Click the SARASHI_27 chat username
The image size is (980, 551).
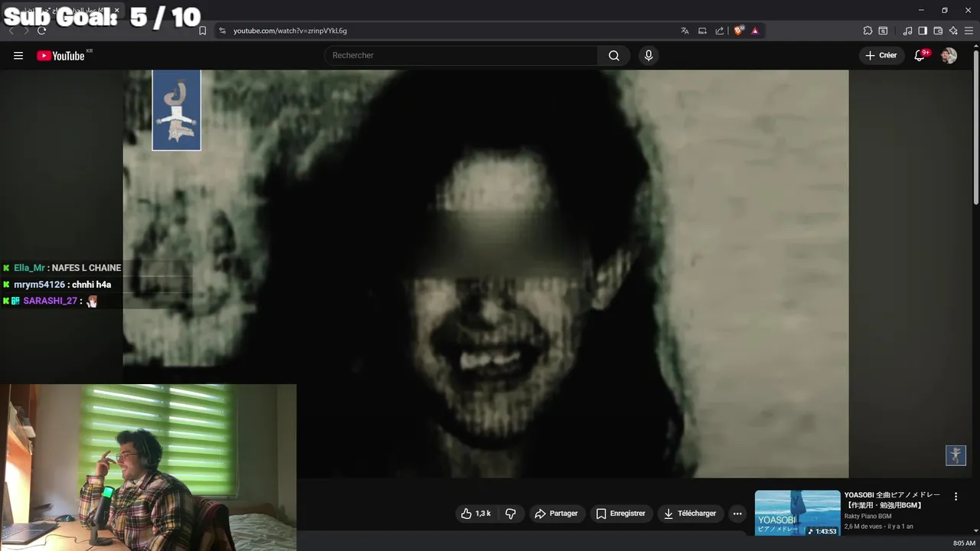(51, 301)
